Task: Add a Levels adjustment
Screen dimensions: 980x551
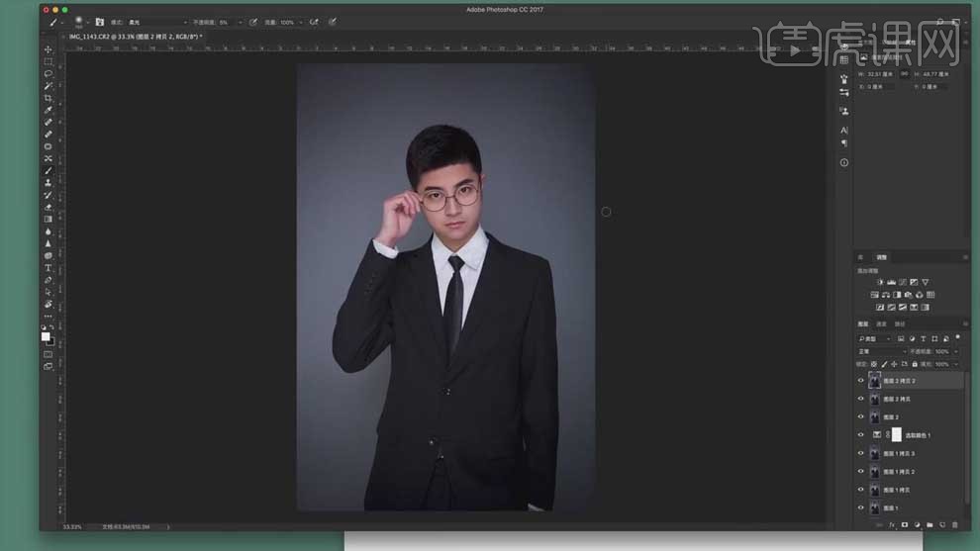Action: [891, 282]
